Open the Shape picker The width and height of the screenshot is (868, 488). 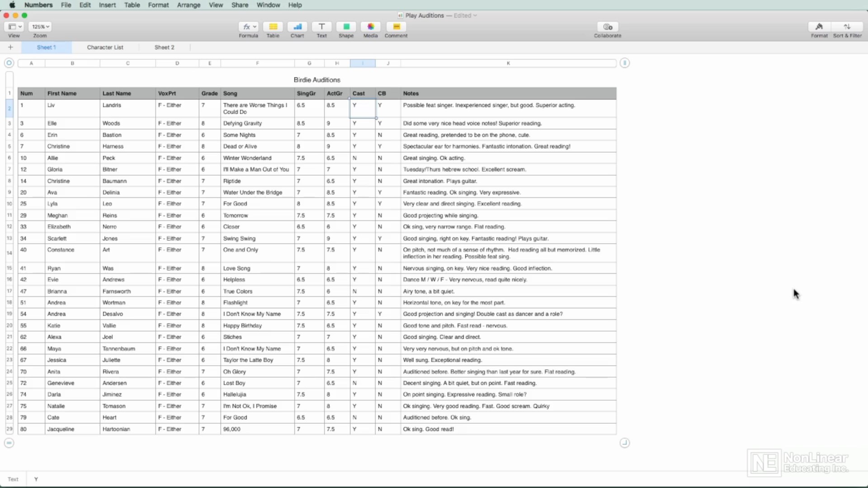click(x=346, y=27)
